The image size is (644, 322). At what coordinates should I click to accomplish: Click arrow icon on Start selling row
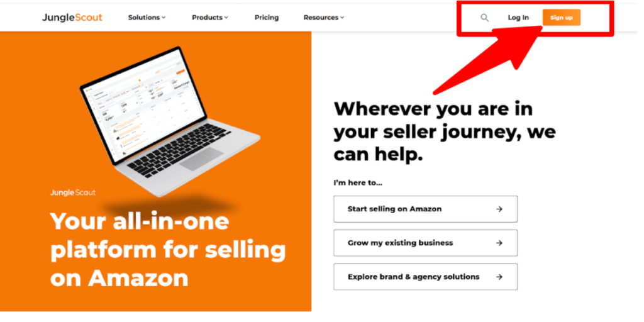coord(499,209)
